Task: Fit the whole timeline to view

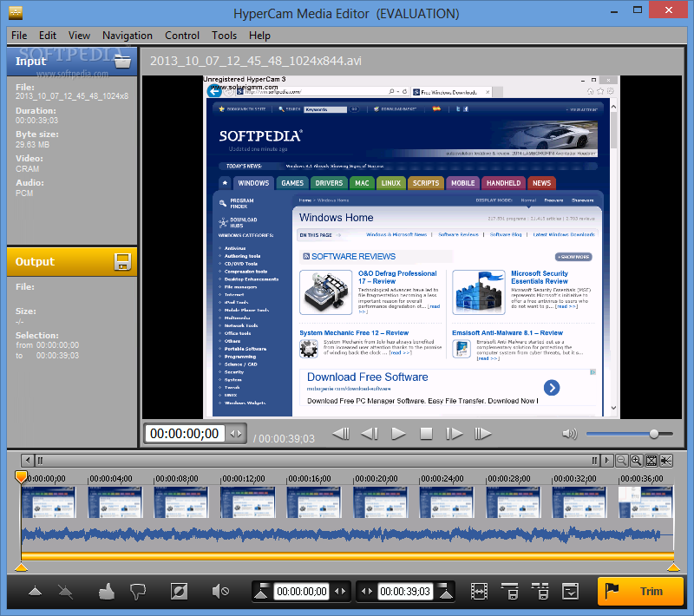Action: 651,461
